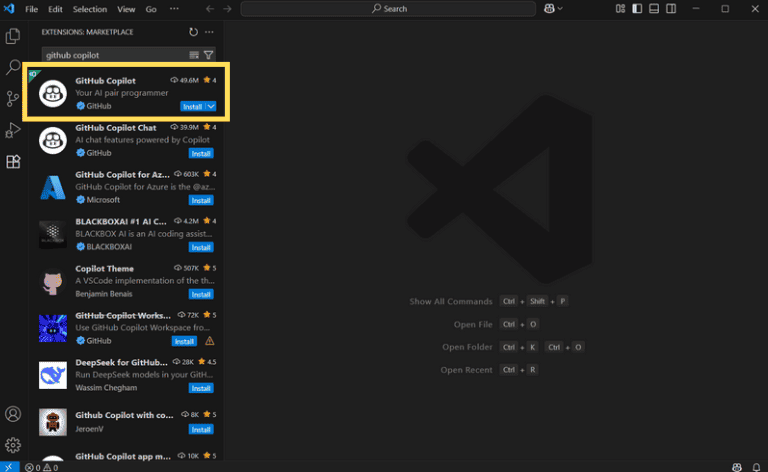Open the View menu
768x472 pixels.
click(126, 9)
